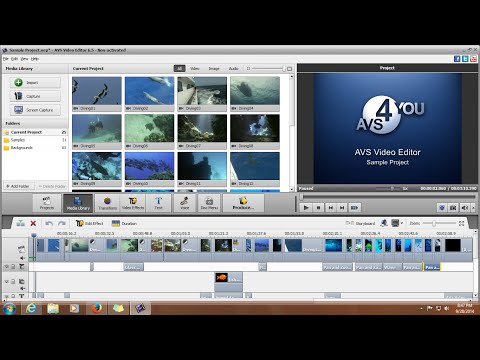Filter media by the Audio tab

click(233, 69)
